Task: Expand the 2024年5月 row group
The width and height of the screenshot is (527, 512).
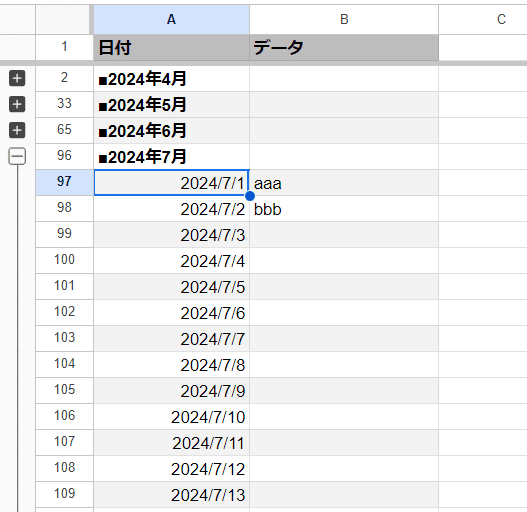Action: pyautogui.click(x=17, y=104)
